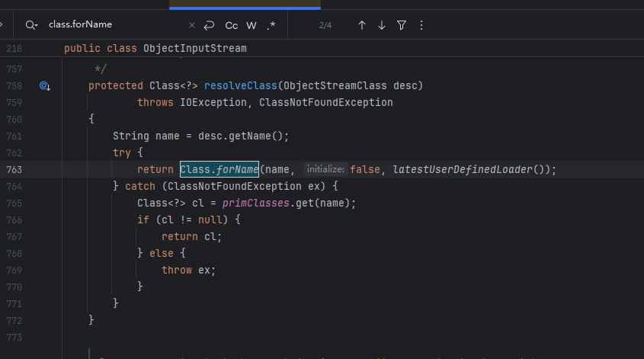Expand the replace field chevron
The height and width of the screenshot is (359, 644).
point(3,25)
